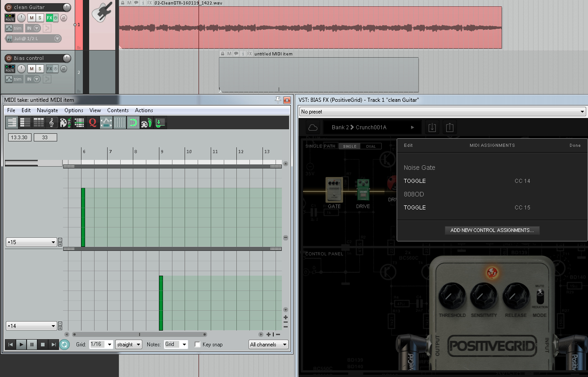588x377 pixels.
Task: Toggle the CC envelope toolbar icon
Action: pos(106,123)
